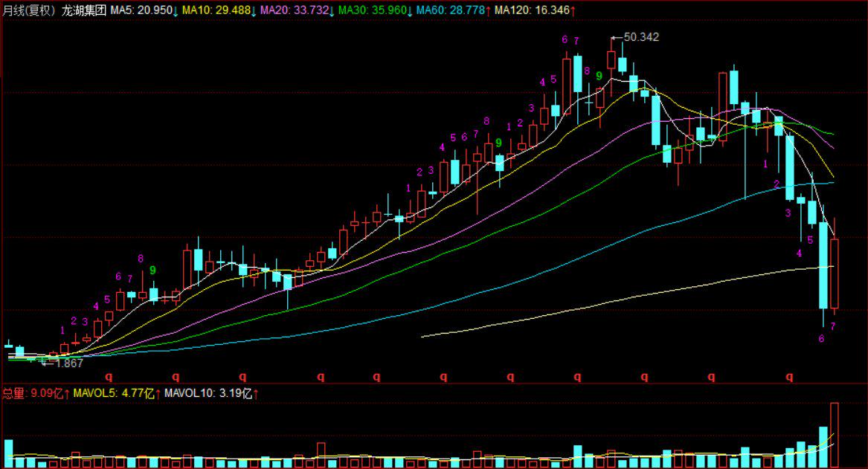Click the leftmost red q marker
This screenshot has width=868, height=469.
109,376
